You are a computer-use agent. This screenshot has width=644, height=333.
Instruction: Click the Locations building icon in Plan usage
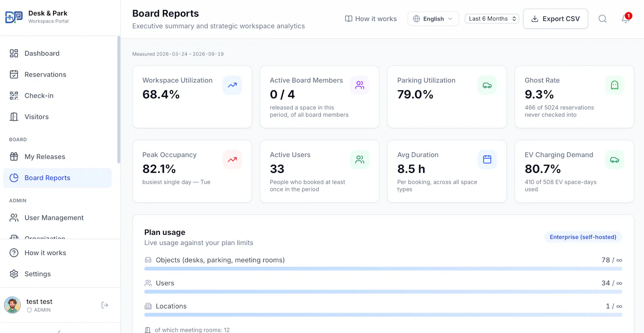pyautogui.click(x=148, y=306)
